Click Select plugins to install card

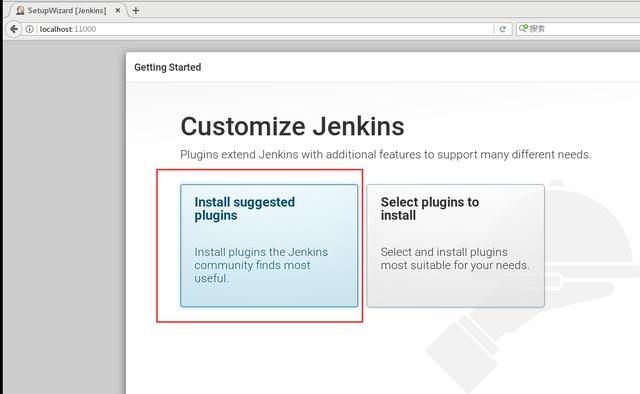[x=455, y=245]
